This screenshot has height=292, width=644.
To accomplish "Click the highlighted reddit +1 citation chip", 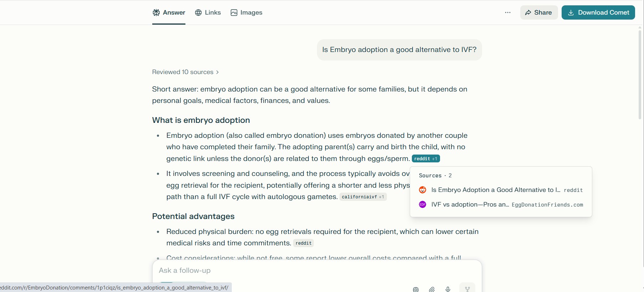I will 425,158.
